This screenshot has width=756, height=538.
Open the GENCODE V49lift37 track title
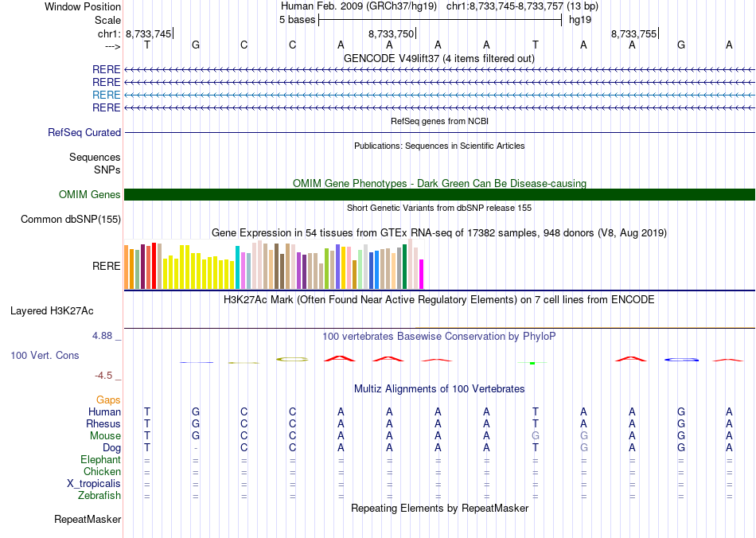(438, 58)
